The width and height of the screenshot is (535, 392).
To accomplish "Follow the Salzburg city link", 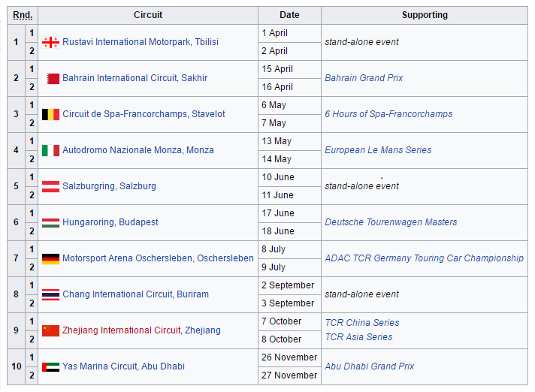I will coord(138,186).
